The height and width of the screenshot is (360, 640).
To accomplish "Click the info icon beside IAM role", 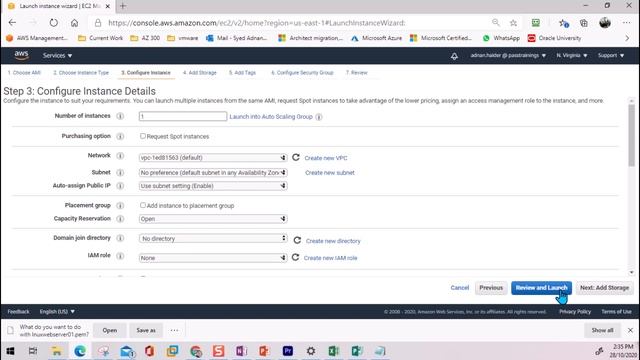I will point(120,256).
